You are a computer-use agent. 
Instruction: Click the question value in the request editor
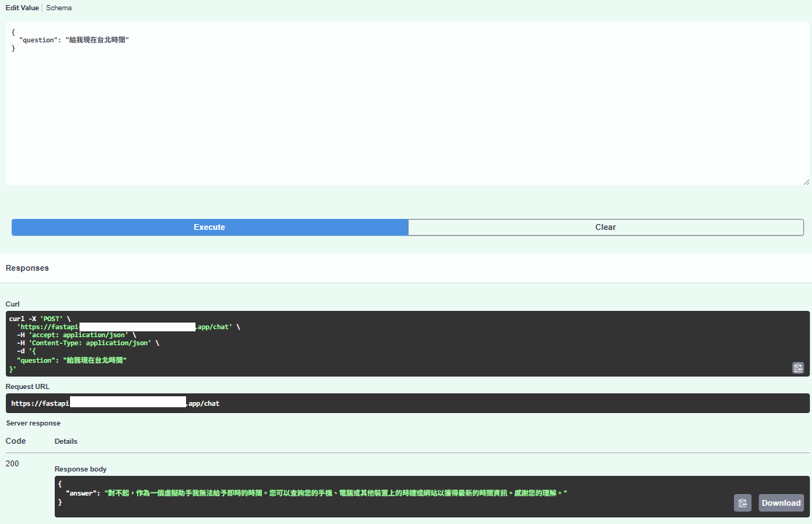[97, 40]
